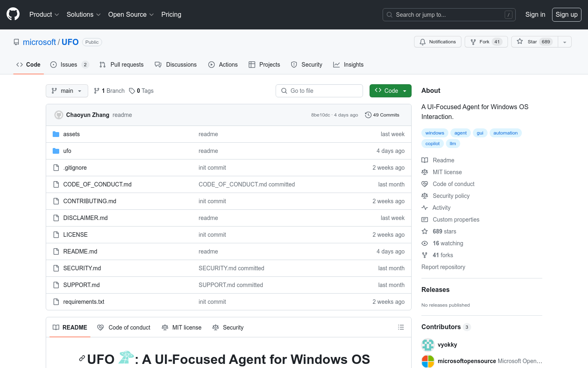
Task: Switch to the MIT license tab
Action: pos(182,327)
